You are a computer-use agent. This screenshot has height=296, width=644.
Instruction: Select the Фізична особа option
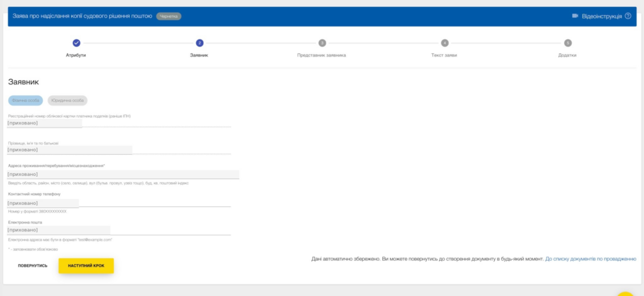coord(25,101)
